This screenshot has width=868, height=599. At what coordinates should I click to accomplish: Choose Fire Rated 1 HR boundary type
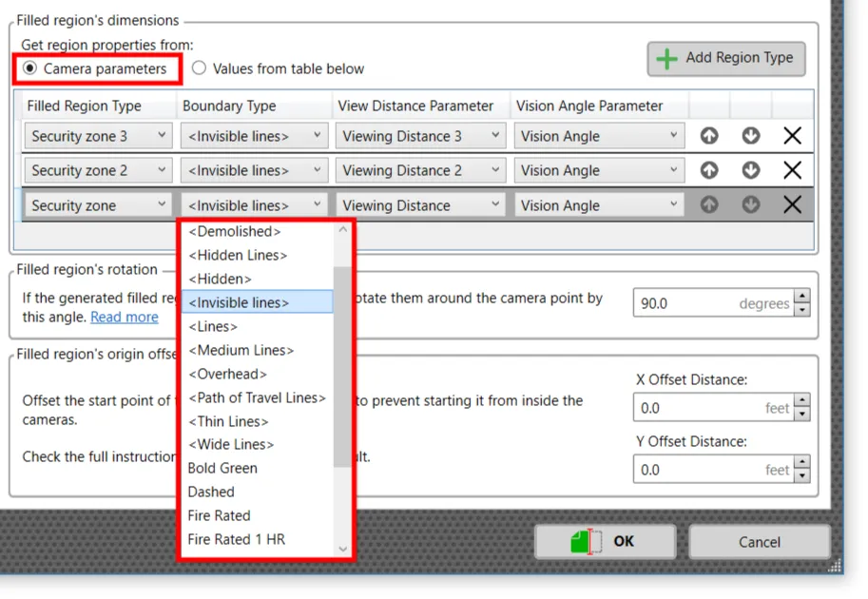pyautogui.click(x=236, y=539)
